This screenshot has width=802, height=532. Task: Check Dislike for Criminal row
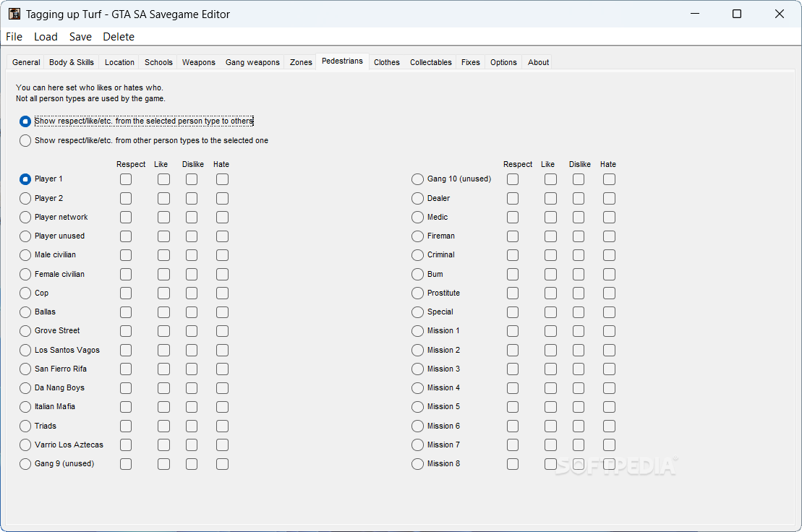coord(579,255)
